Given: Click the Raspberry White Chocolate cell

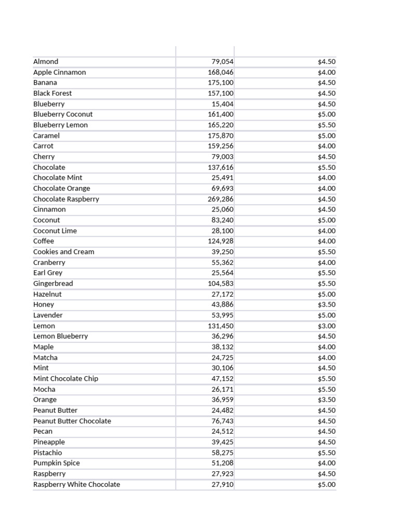Looking at the screenshot, I should coord(76,484).
